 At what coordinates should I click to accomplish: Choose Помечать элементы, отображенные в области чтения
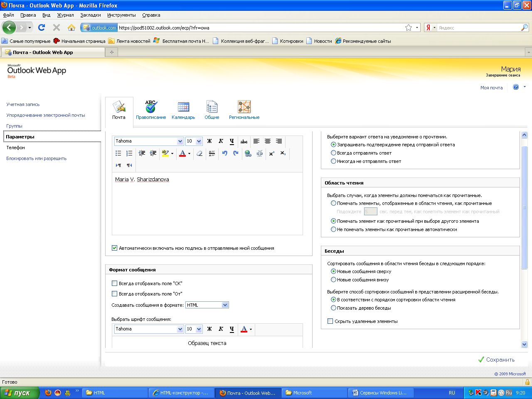click(333, 203)
